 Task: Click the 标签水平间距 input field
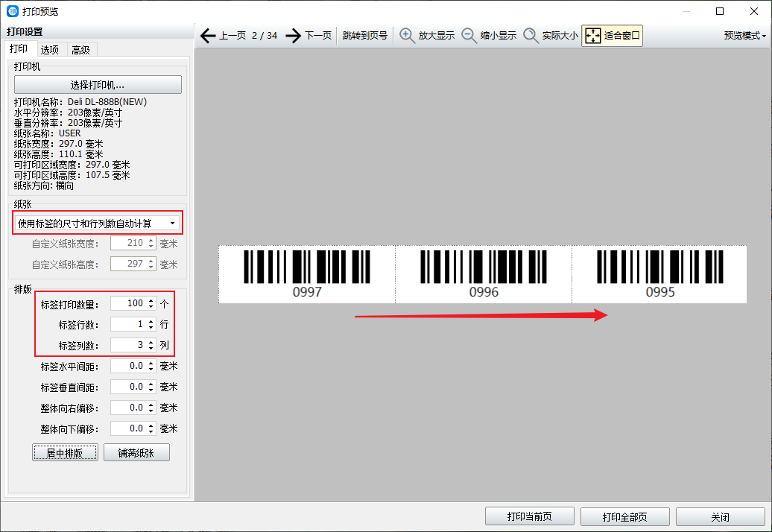(x=128, y=366)
